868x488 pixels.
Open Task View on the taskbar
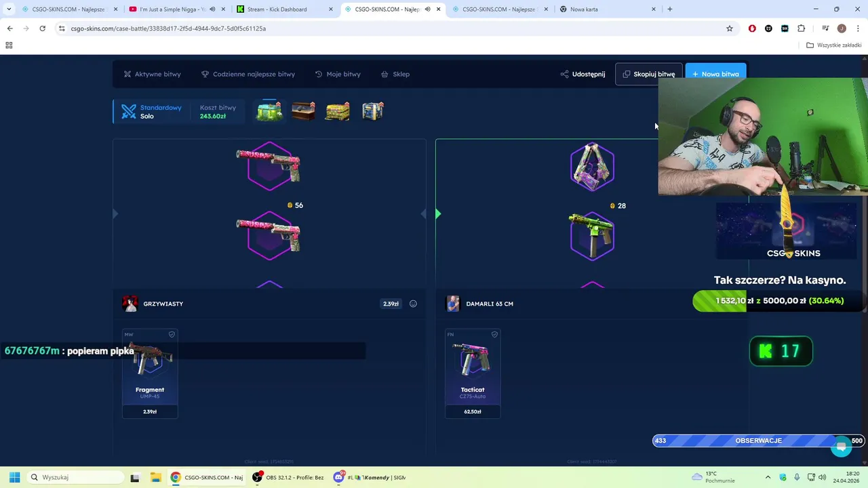pyautogui.click(x=134, y=477)
